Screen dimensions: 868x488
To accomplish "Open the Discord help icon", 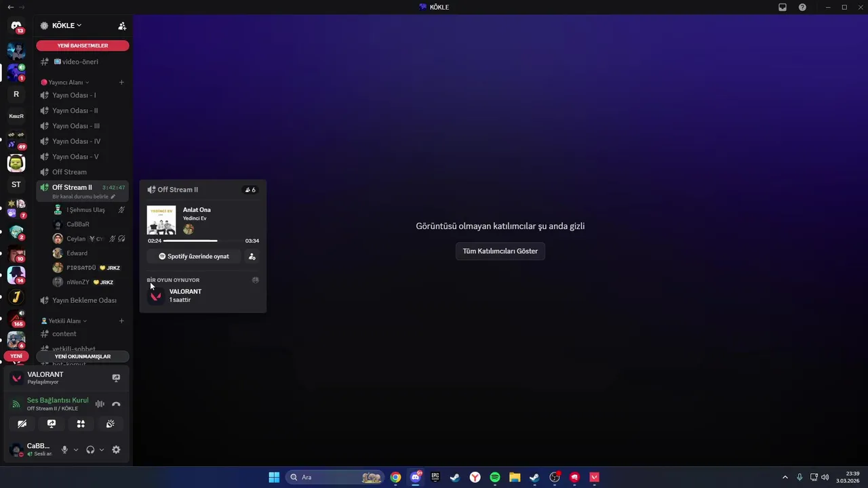I will tap(802, 7).
